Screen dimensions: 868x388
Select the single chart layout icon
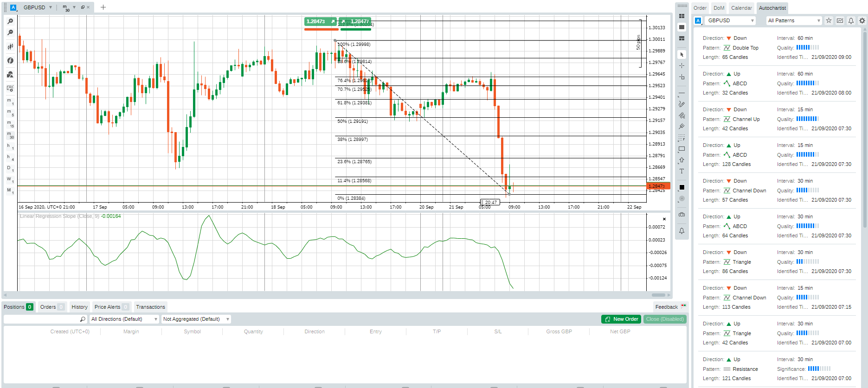point(682,27)
